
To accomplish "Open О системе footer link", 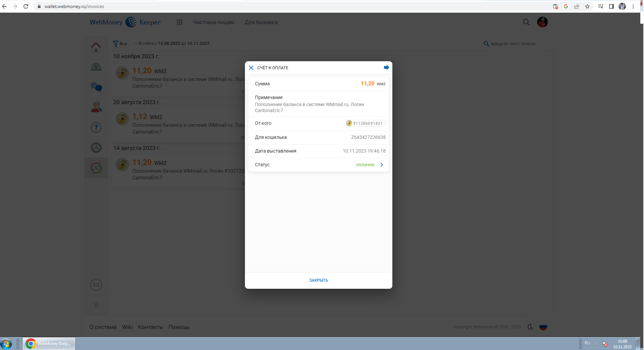I will tap(103, 327).
